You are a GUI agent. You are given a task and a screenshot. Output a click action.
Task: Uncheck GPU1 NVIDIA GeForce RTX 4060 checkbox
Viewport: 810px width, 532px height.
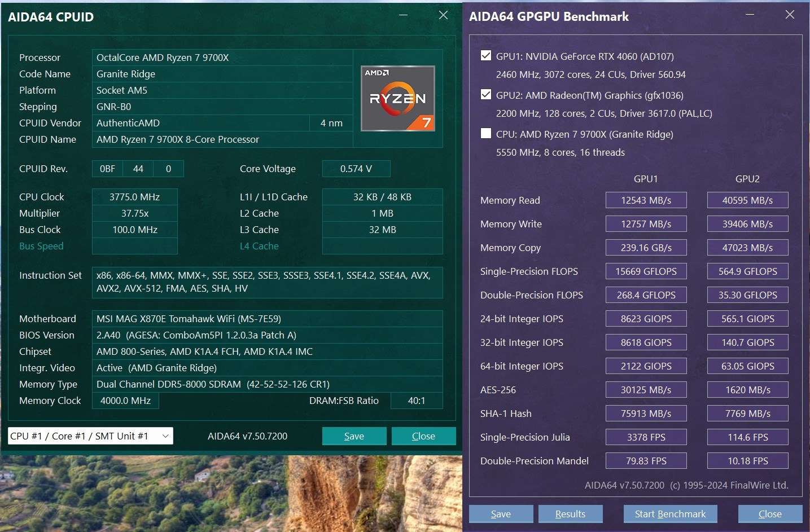485,55
